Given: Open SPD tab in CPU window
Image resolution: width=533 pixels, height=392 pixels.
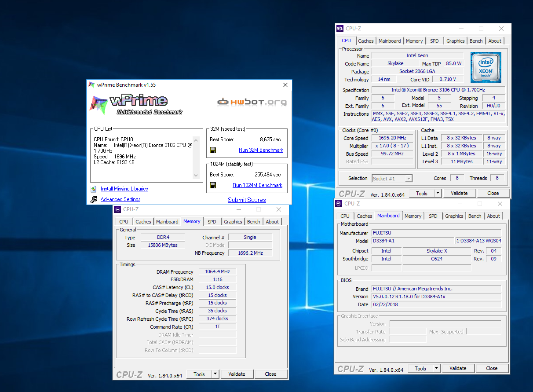Looking at the screenshot, I should pyautogui.click(x=434, y=41).
